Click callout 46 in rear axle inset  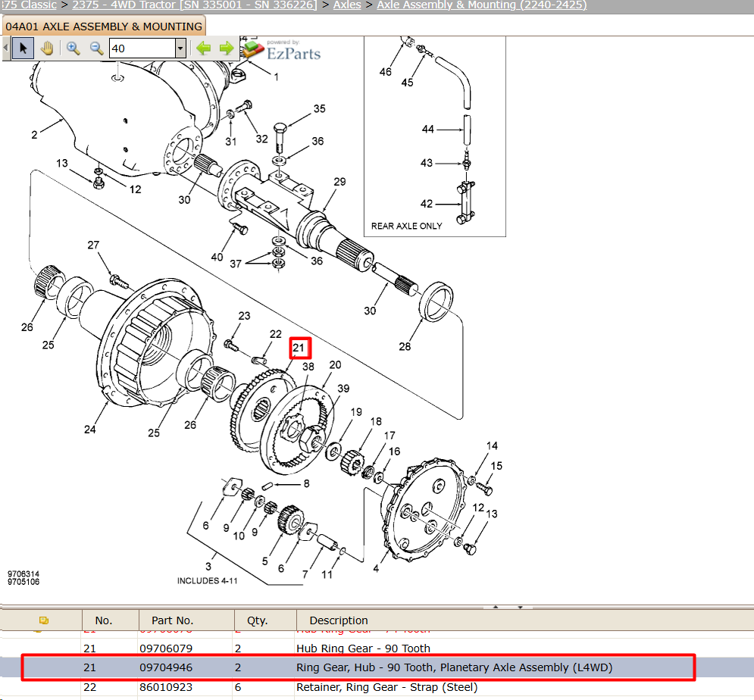[386, 72]
